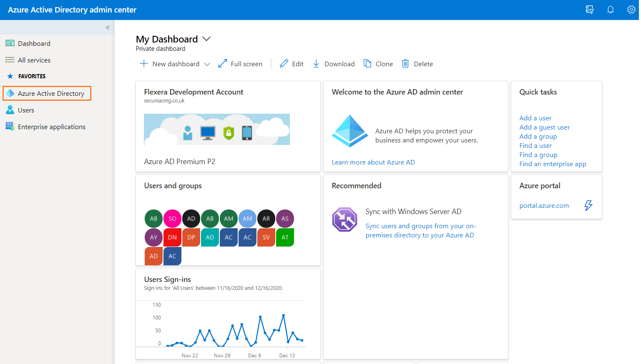
Task: Collapse the left sidebar with double chevron
Action: point(108,27)
